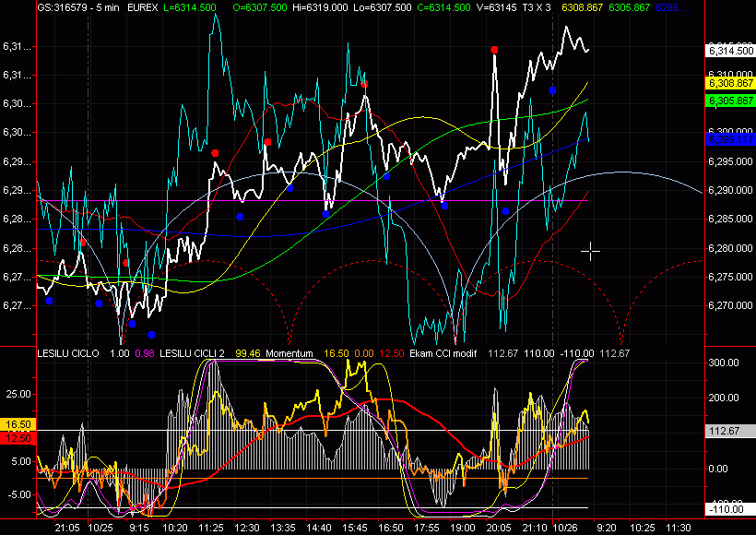
Task: Click the 6,285.000 price-axis label
Action: [730, 219]
